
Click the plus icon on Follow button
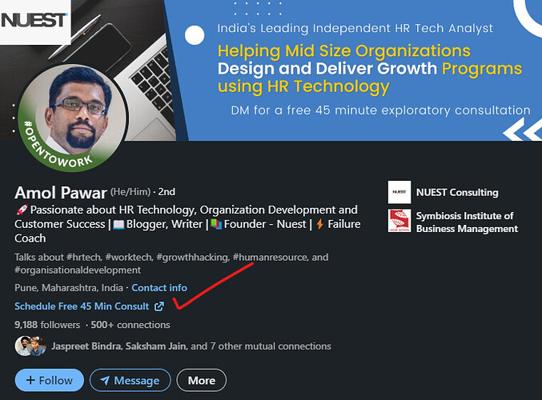30,380
